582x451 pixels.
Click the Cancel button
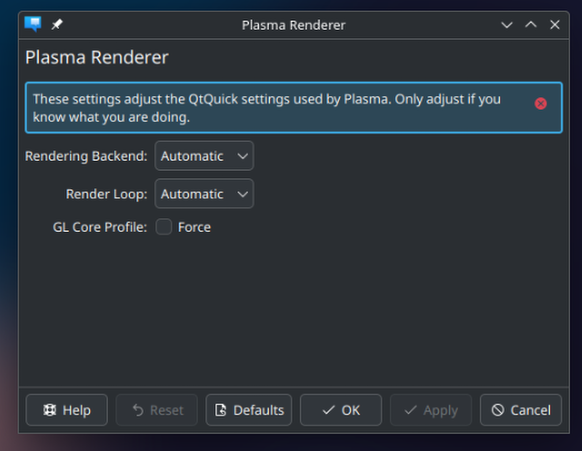click(521, 410)
